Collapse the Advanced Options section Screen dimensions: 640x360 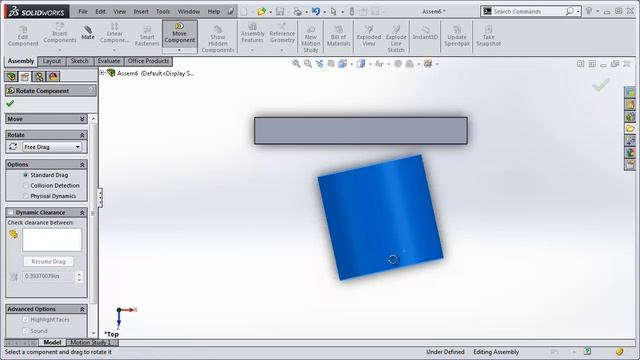click(82, 309)
